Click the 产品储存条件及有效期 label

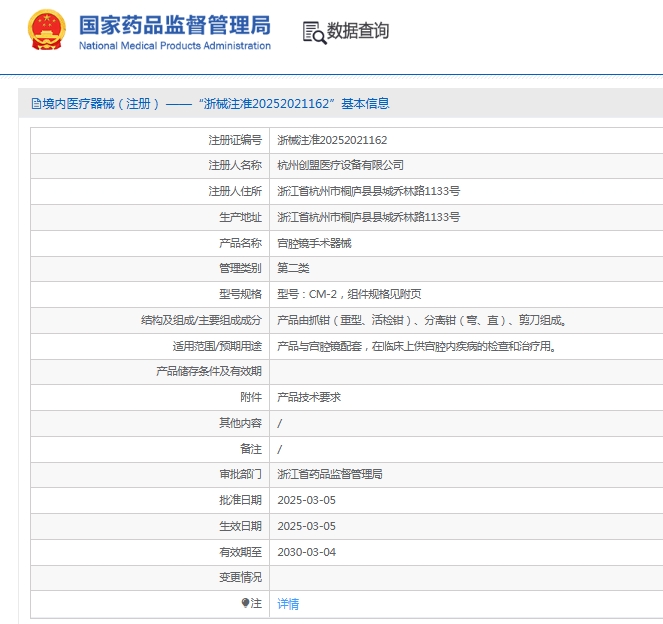point(209,372)
